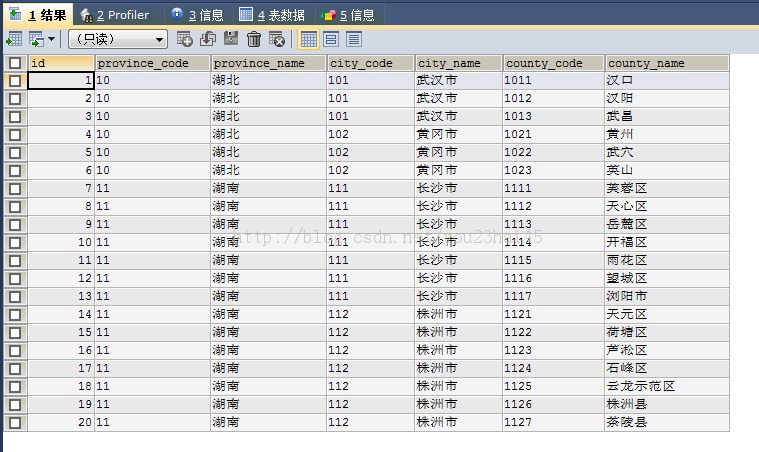Switch to grid view mode

pyautogui.click(x=309, y=39)
